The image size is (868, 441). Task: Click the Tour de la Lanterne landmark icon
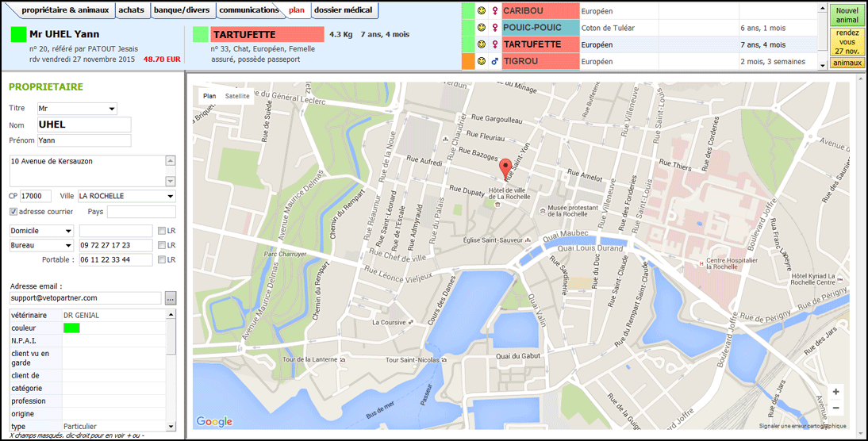click(x=343, y=359)
